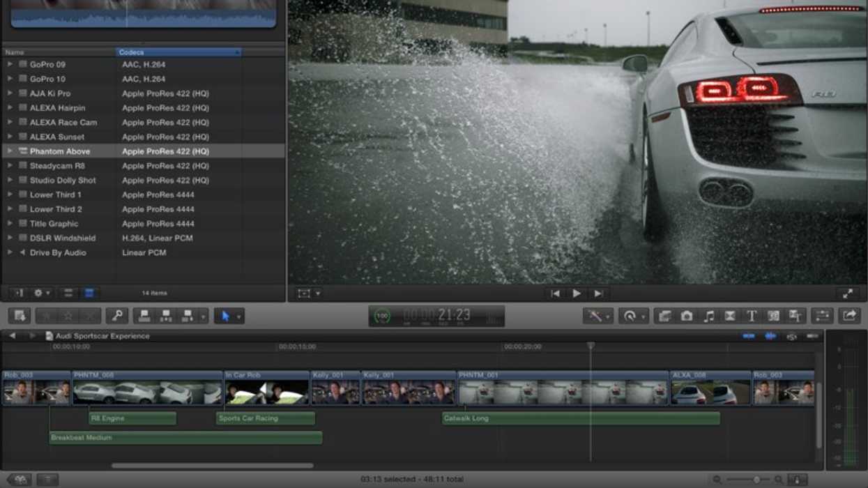This screenshot has height=488, width=868.
Task: Expand the Title Graphic row
Action: 10,223
